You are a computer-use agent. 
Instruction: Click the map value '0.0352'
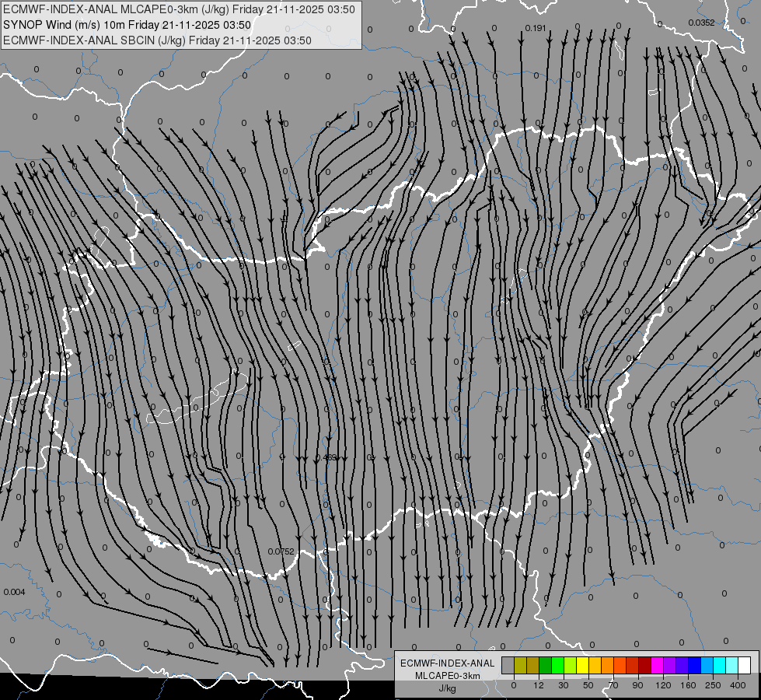(701, 23)
